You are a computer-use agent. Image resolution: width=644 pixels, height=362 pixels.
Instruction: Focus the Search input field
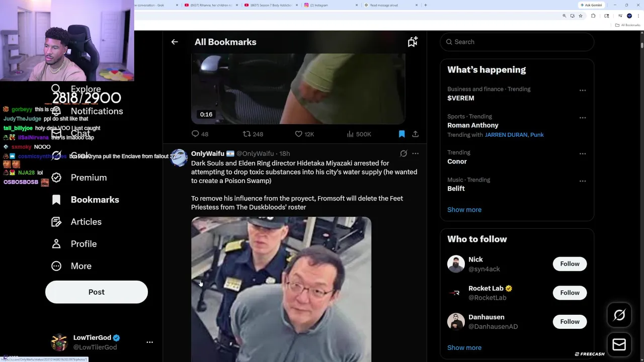[x=517, y=42]
